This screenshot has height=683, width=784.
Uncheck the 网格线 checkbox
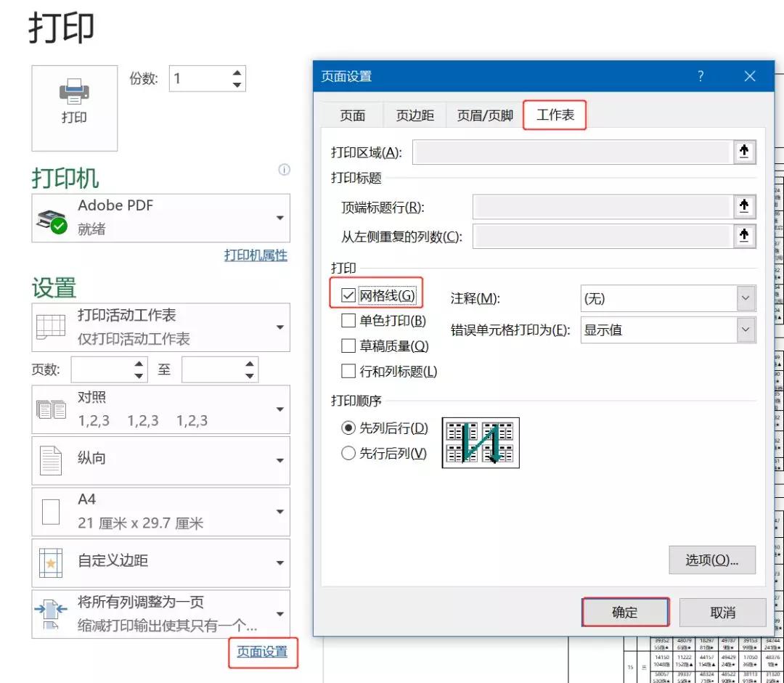pos(348,295)
